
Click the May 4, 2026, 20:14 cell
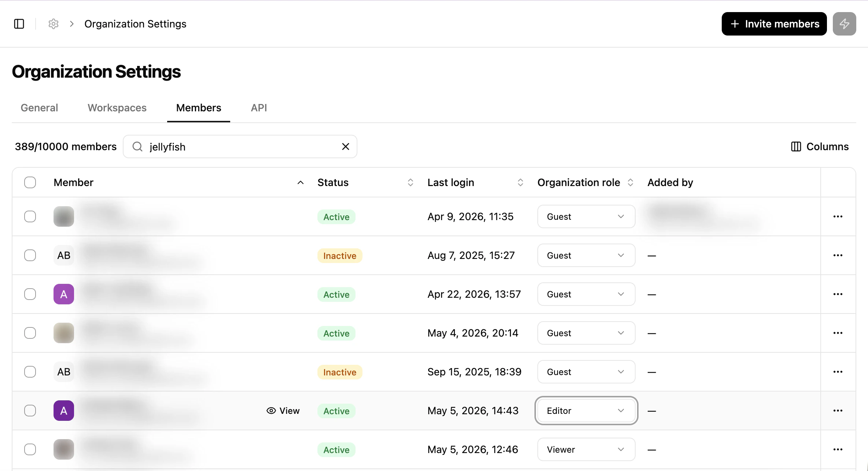[x=473, y=333]
